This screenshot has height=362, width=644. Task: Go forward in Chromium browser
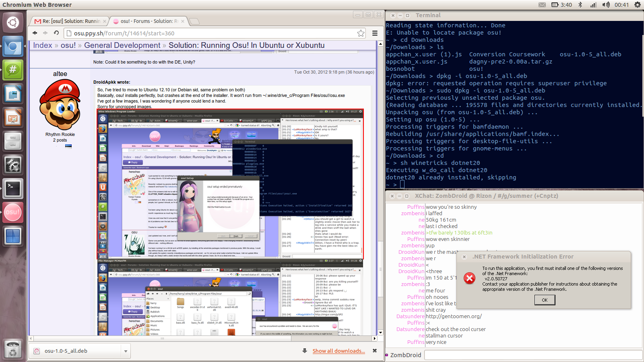[x=45, y=33]
